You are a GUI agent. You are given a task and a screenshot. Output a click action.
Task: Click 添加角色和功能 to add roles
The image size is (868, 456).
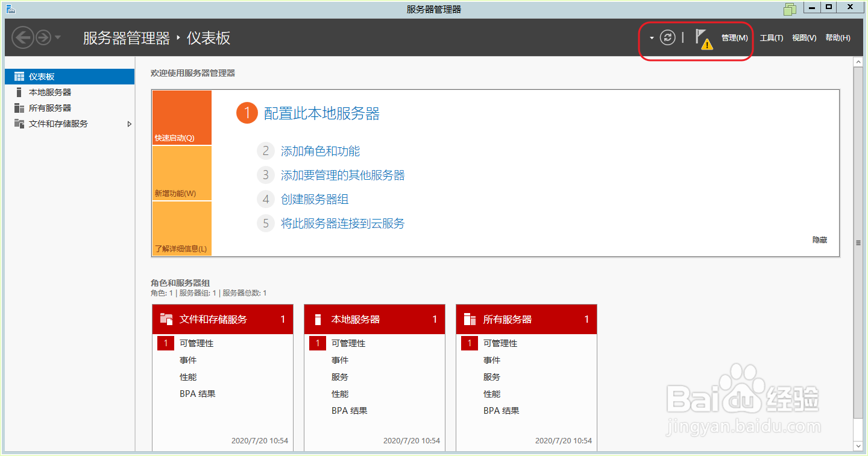pos(319,151)
